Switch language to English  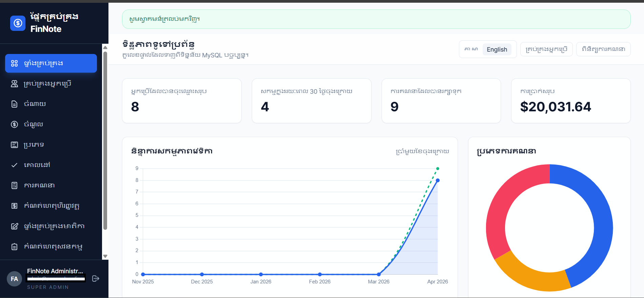[x=497, y=50]
